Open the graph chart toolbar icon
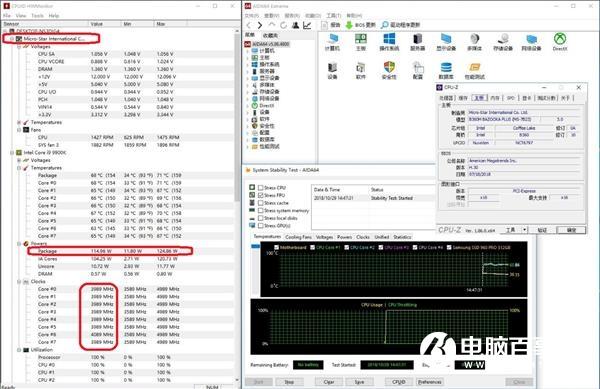The height and width of the screenshot is (389, 600). pyautogui.click(x=307, y=25)
